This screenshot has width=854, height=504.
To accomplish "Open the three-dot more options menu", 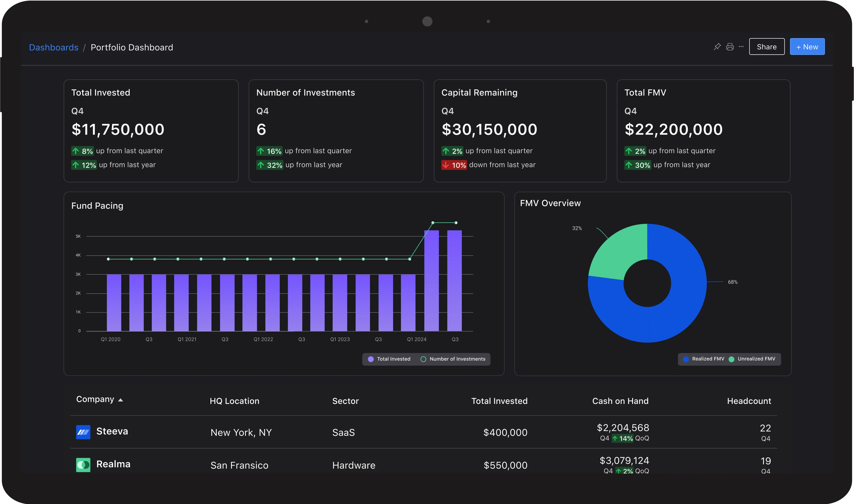I will tap(741, 47).
